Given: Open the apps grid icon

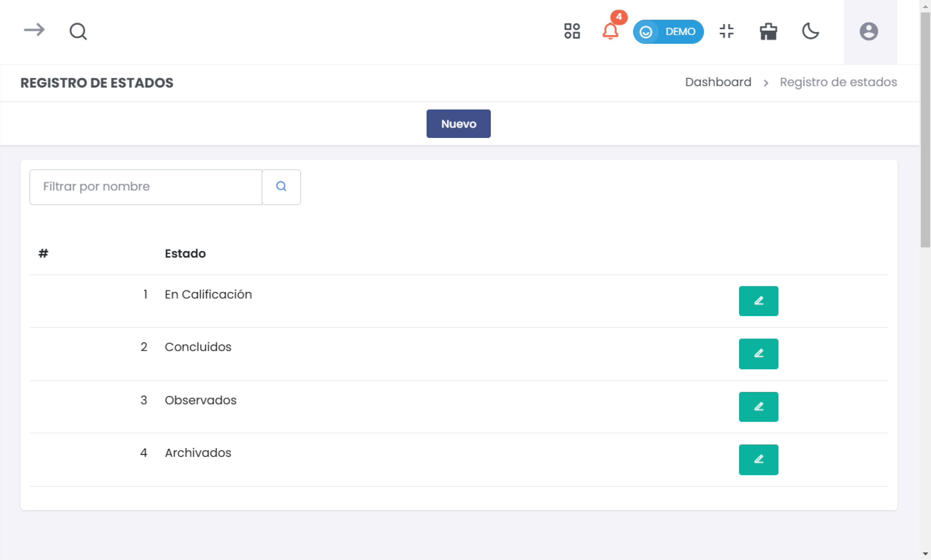Looking at the screenshot, I should tap(572, 31).
